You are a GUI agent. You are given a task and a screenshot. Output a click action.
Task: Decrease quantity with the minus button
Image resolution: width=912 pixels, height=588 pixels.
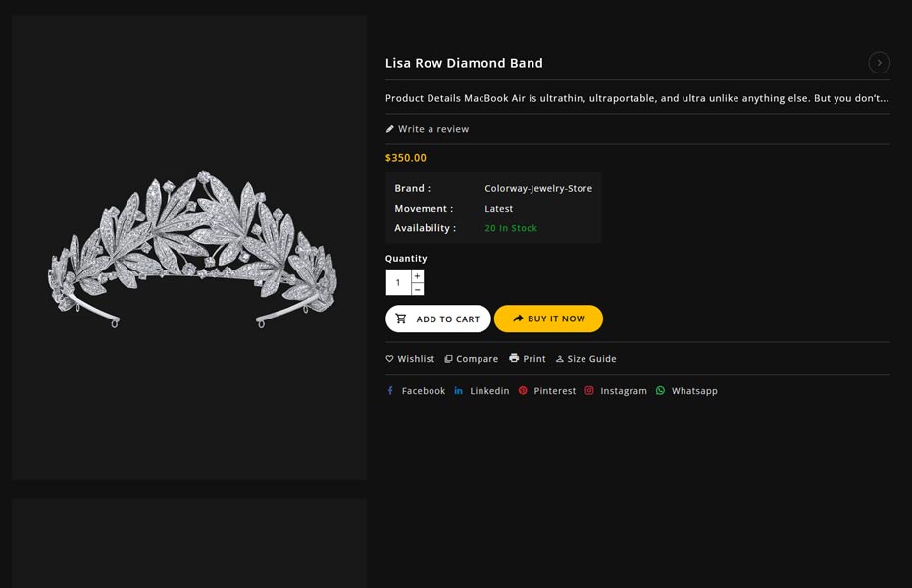(x=417, y=289)
